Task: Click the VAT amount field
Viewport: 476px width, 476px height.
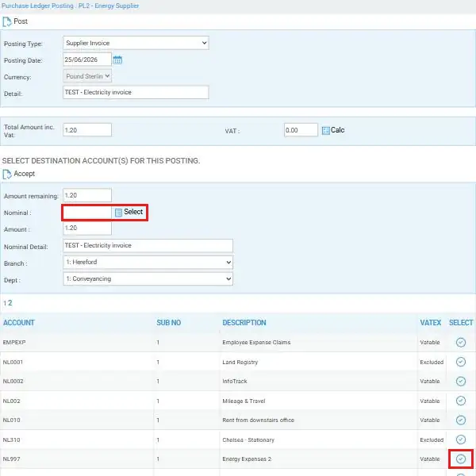Action: (x=301, y=130)
